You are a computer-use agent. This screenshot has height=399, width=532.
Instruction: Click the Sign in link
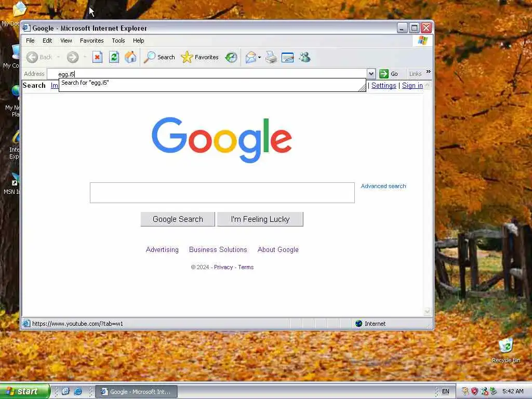coord(412,86)
